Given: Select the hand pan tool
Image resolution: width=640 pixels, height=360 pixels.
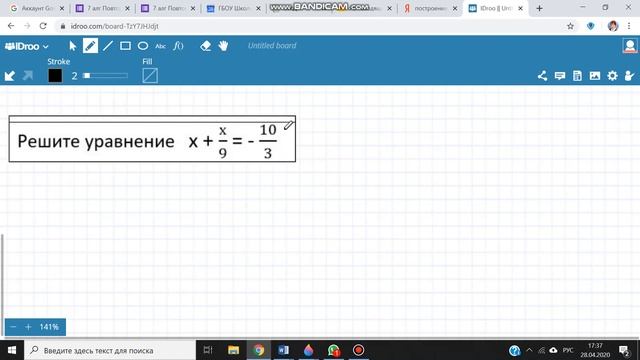Looking at the screenshot, I should click(223, 46).
